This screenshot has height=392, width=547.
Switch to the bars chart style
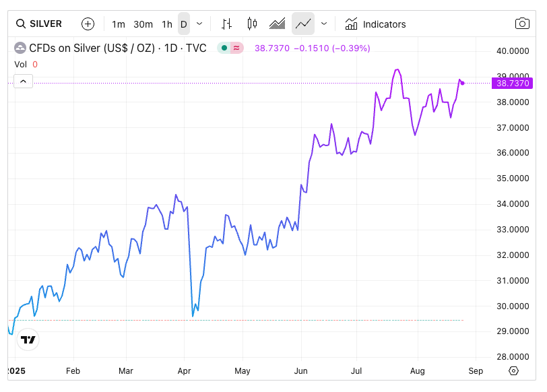coord(227,24)
